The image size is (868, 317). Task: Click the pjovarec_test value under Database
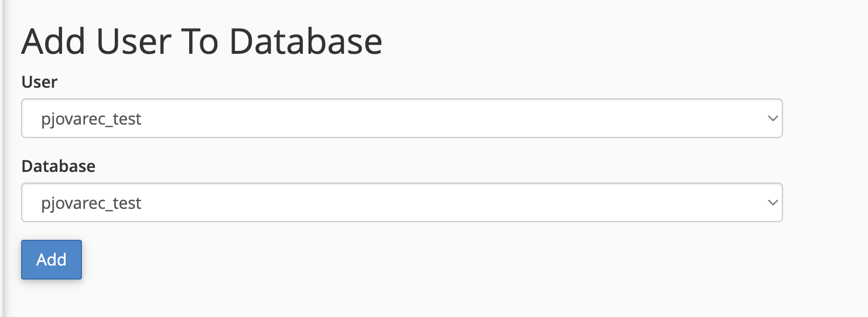pyautogui.click(x=91, y=204)
